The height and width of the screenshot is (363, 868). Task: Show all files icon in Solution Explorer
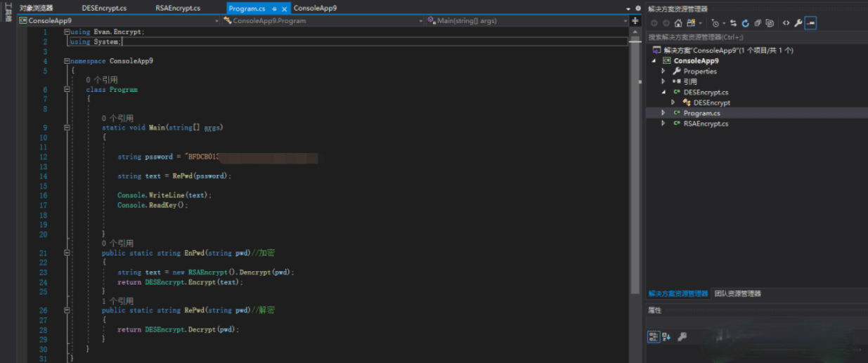click(x=770, y=23)
